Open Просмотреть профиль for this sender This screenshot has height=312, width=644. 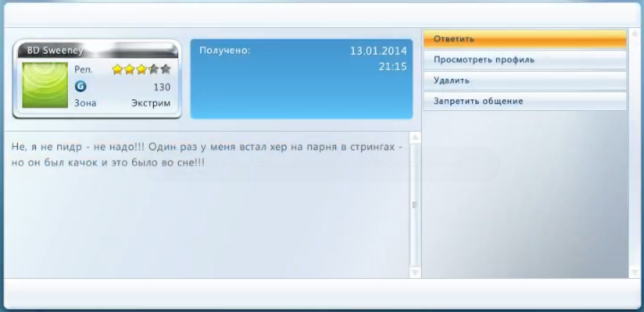(x=524, y=60)
